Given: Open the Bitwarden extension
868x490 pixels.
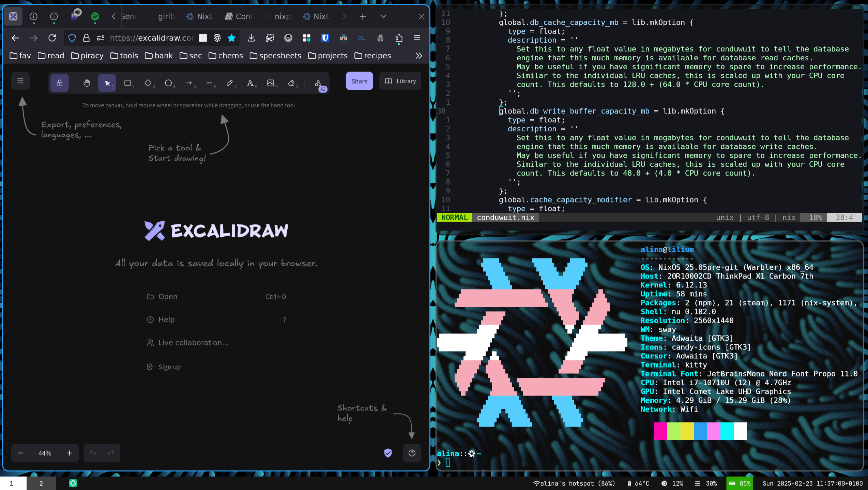Looking at the screenshot, I should coord(325,38).
